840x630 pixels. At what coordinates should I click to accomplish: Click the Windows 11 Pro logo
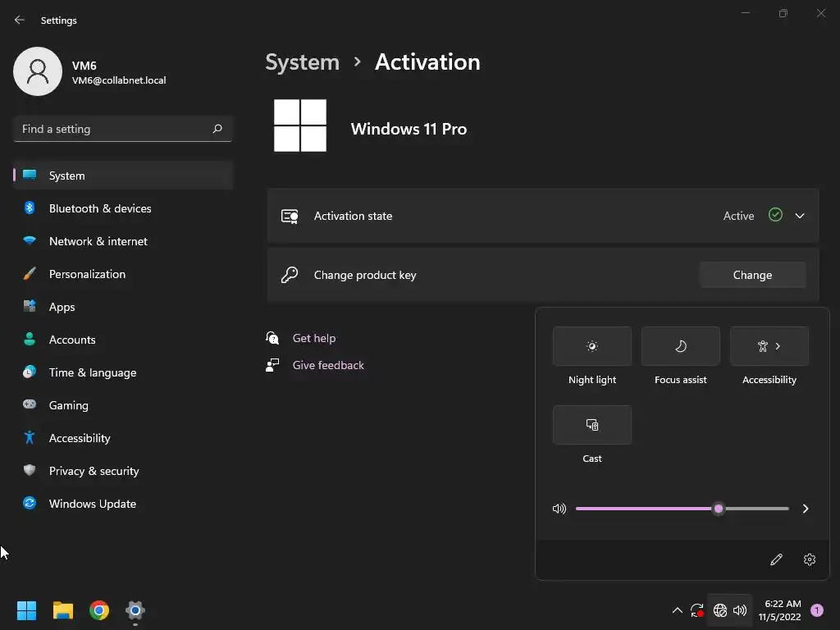point(300,126)
